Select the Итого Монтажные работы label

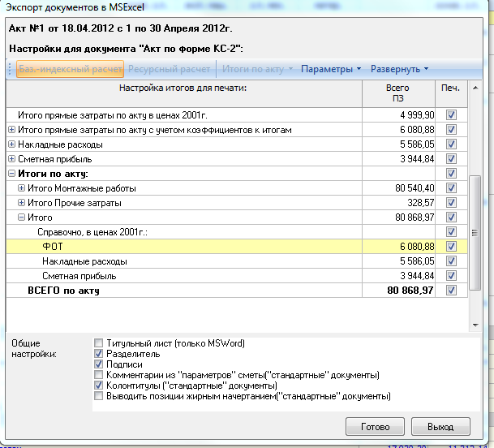82,188
